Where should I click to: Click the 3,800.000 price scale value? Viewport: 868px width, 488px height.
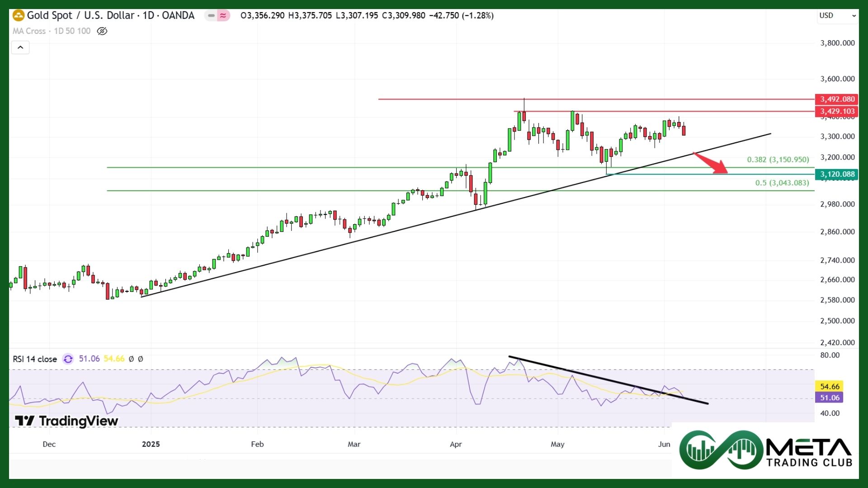click(x=837, y=43)
